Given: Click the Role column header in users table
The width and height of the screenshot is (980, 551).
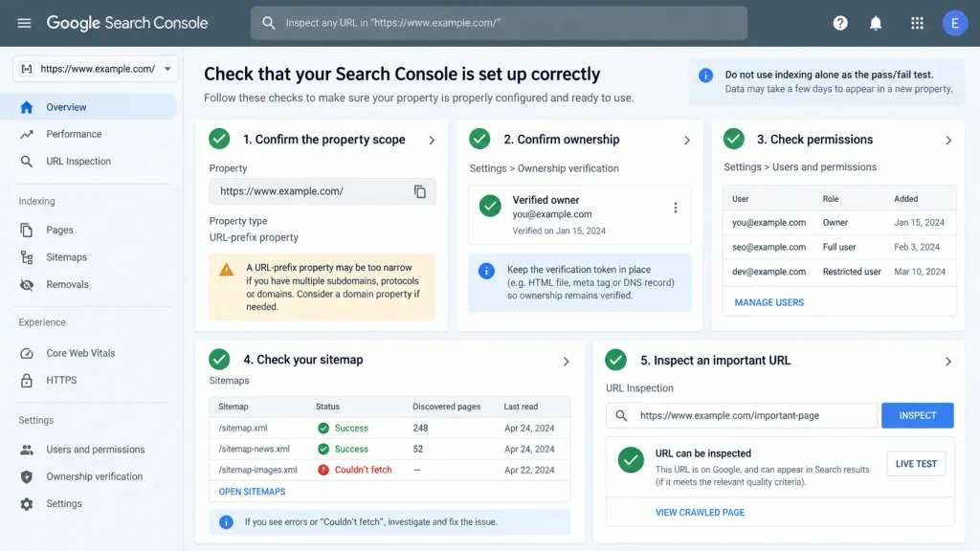Looking at the screenshot, I should point(830,199).
